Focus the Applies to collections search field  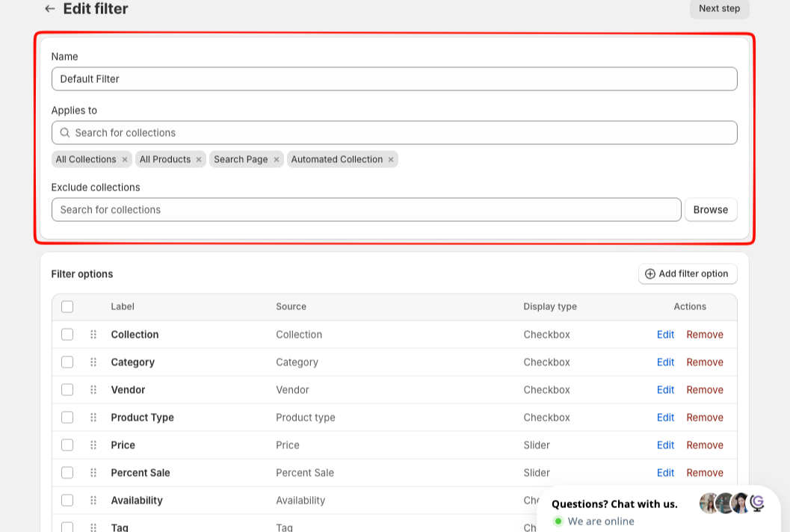(394, 132)
